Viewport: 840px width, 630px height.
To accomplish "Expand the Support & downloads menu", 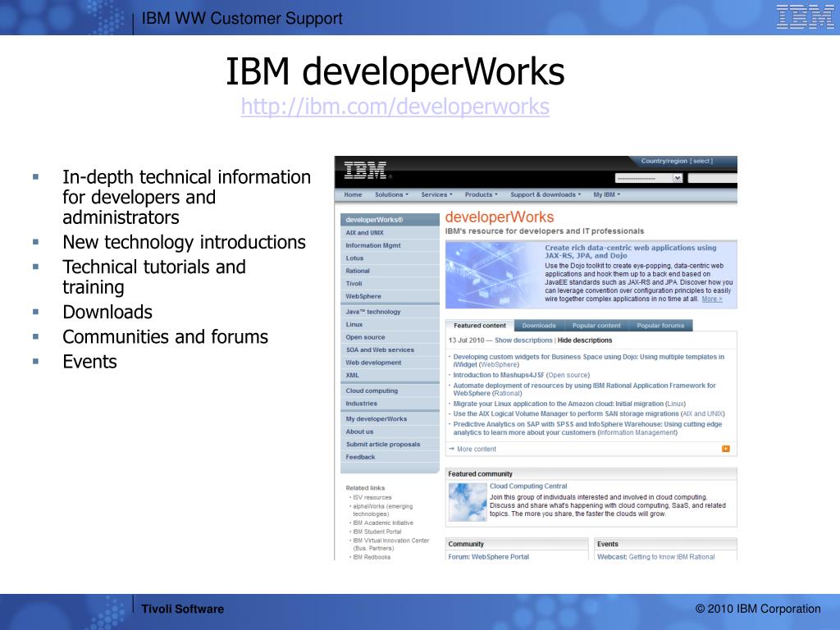I will coord(546,194).
